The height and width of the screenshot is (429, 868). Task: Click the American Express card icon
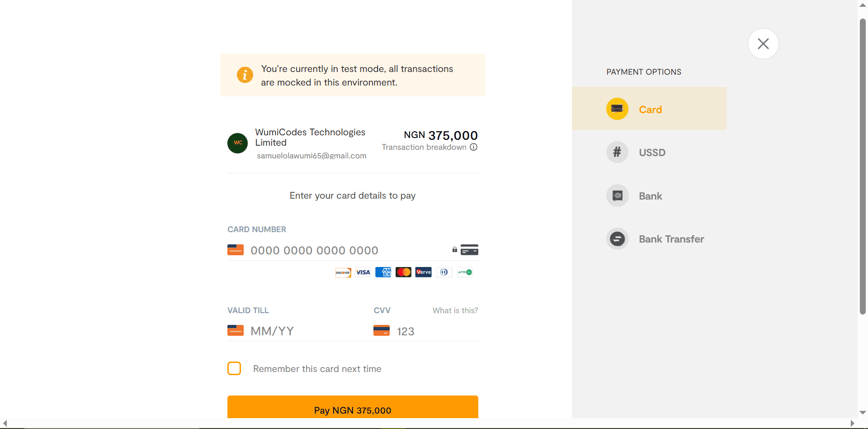(x=383, y=272)
